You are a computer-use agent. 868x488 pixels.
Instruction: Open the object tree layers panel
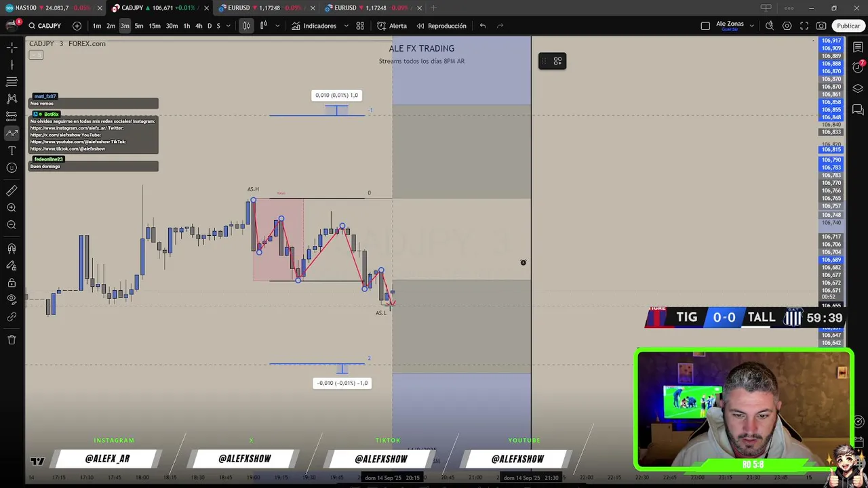[x=858, y=89]
